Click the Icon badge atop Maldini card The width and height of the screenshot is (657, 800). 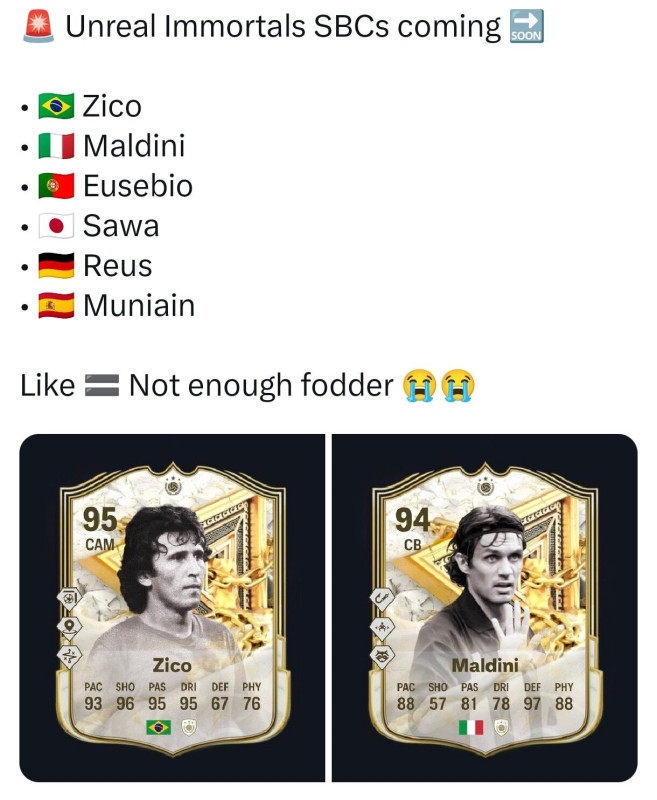[x=485, y=487]
